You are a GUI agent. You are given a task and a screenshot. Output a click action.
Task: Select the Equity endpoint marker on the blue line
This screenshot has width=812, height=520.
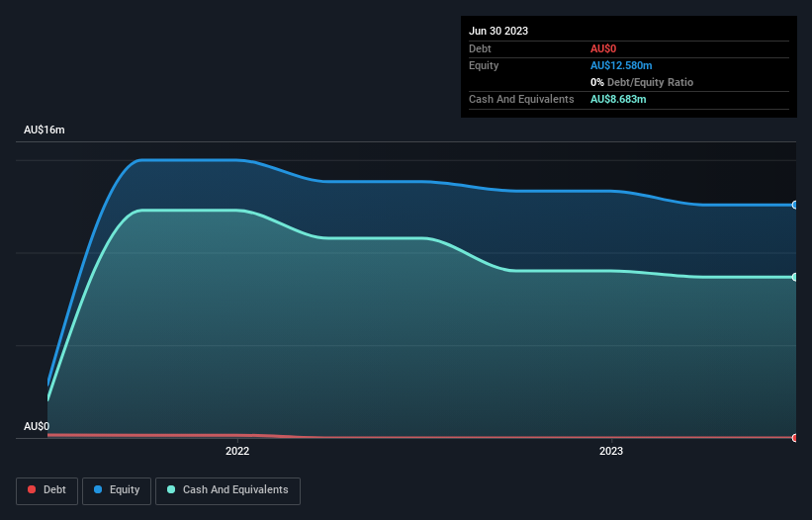click(794, 205)
